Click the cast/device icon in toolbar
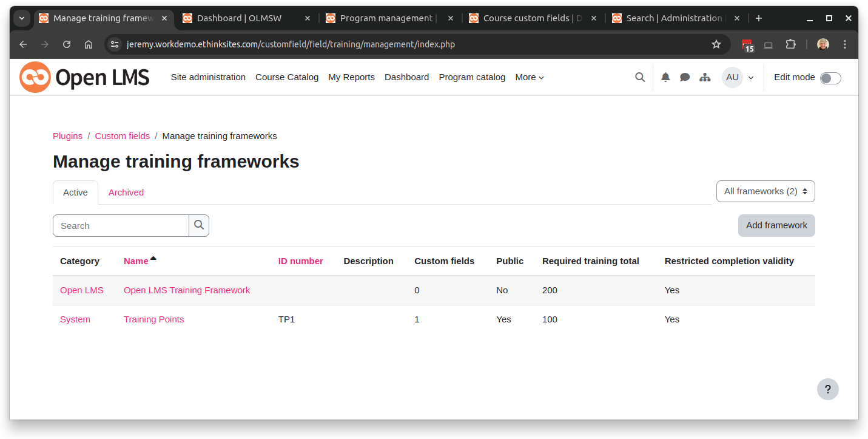 (769, 45)
